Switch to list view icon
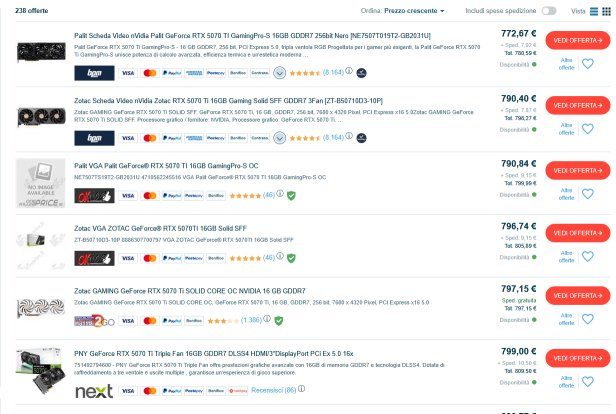The height and width of the screenshot is (414, 616). click(x=594, y=11)
